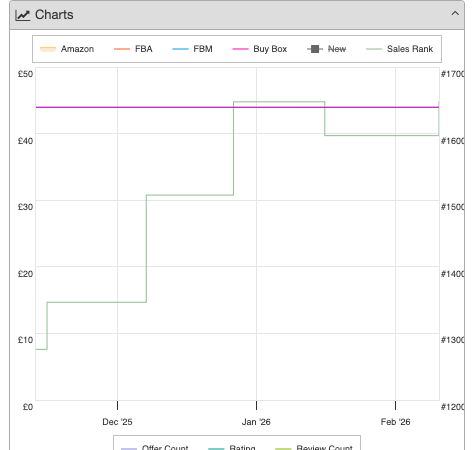Re-enable the struck-through New series
The width and height of the screenshot is (474, 450).
click(x=326, y=49)
